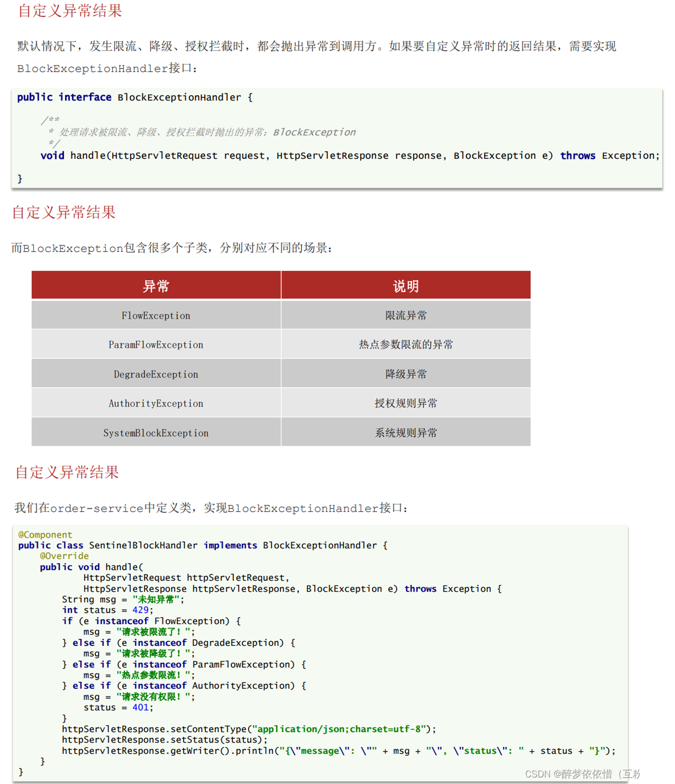
Task: Click the 自定义异常结果 heading above order-service paragraph
Action: [67, 472]
